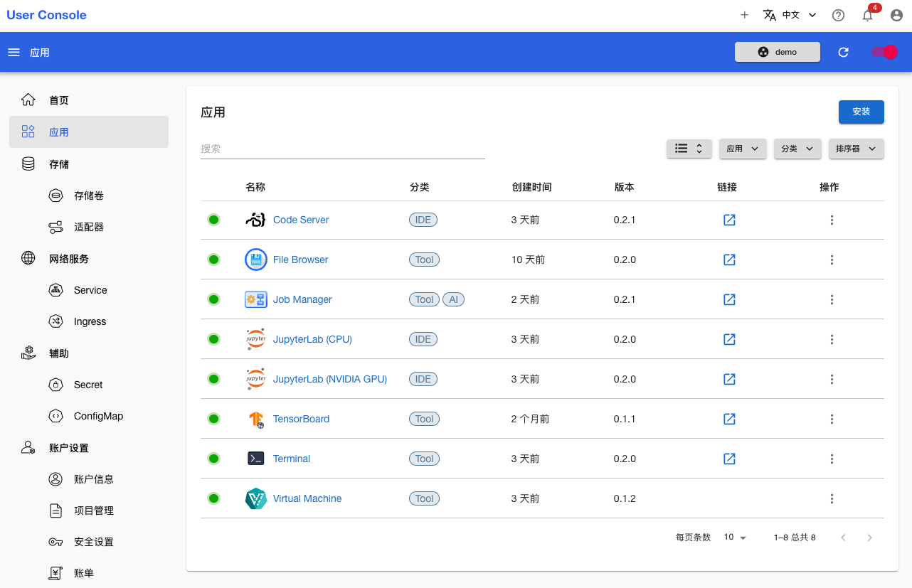Screen dimensions: 912x588
Task: Open Code Server actions three-dot menu
Action: click(x=832, y=220)
